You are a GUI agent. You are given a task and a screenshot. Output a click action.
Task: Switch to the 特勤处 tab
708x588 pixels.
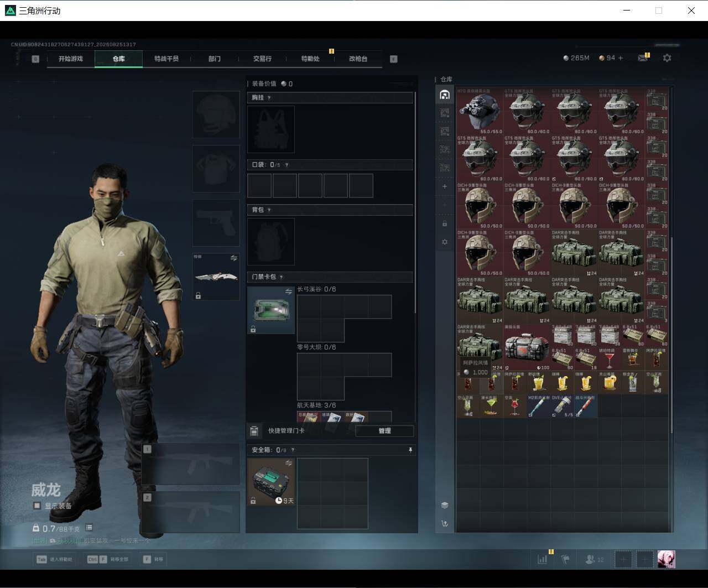pos(310,59)
